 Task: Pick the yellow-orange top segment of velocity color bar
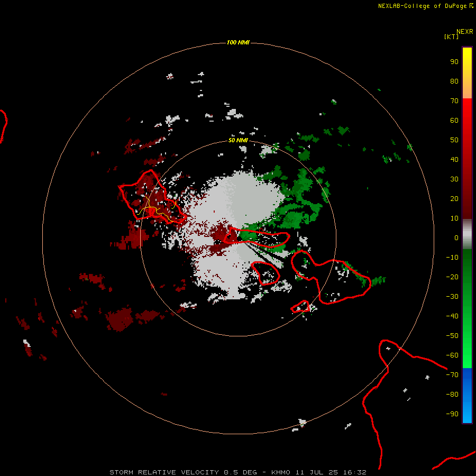coord(467,73)
